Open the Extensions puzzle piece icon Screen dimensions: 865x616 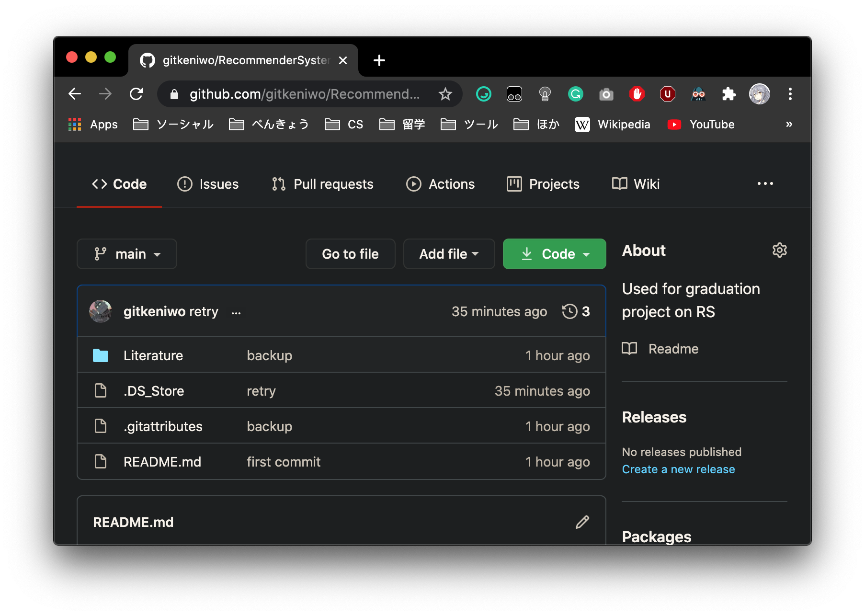728,94
